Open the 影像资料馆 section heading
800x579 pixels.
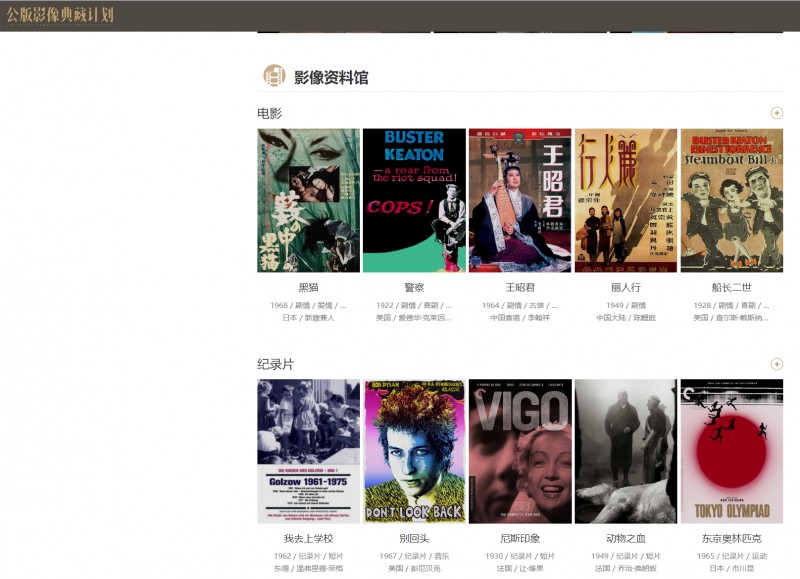point(331,77)
